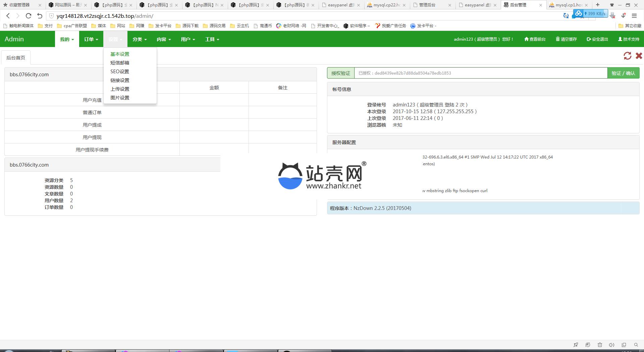
Task: Click the sound speaker icon in status bar
Action: pos(611,345)
